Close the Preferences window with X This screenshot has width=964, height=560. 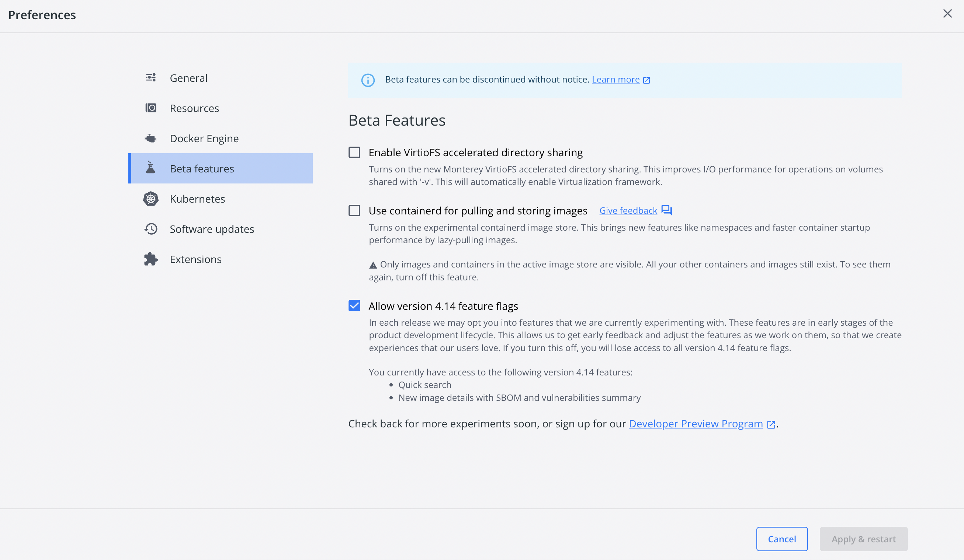pyautogui.click(x=947, y=14)
